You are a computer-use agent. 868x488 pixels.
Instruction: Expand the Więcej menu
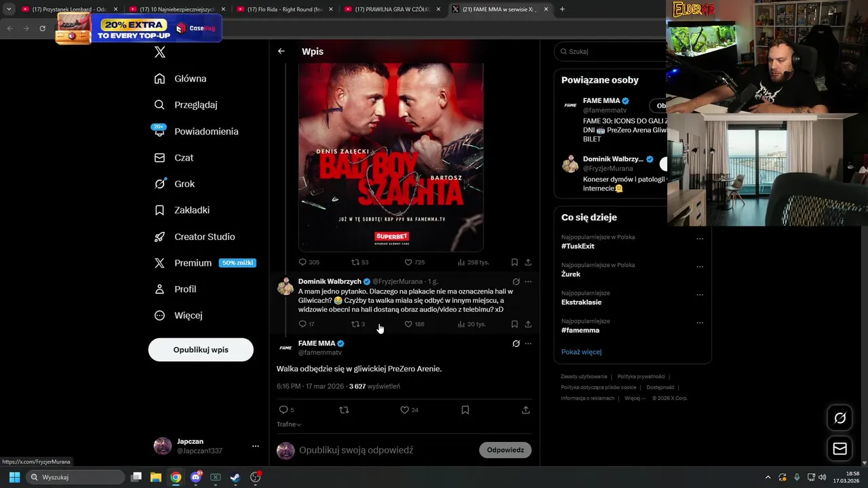click(x=178, y=315)
